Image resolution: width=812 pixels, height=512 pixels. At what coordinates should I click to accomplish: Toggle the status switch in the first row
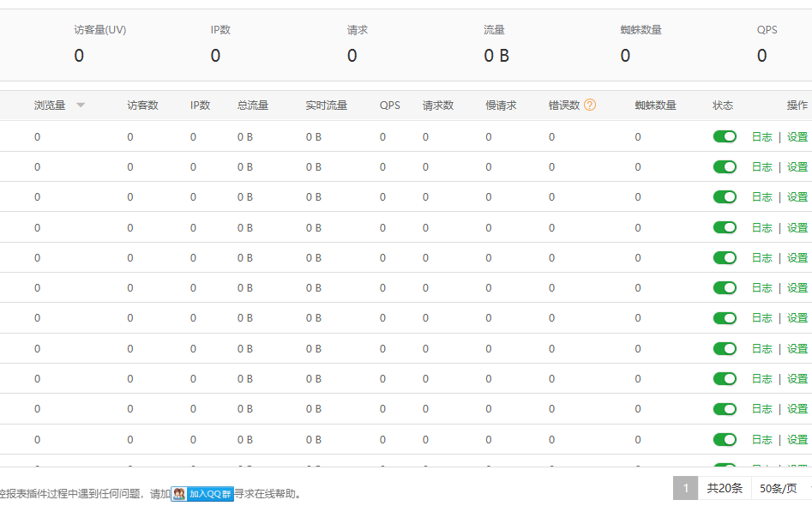(x=725, y=137)
